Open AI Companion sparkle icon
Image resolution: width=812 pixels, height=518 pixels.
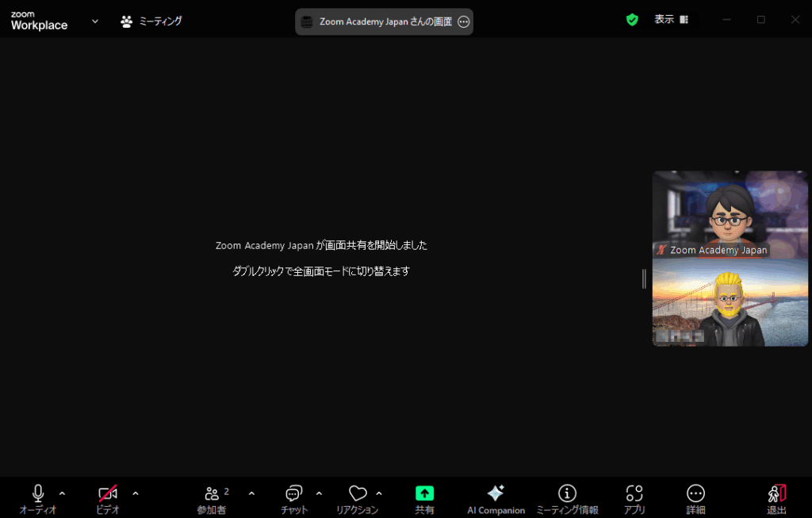click(x=496, y=493)
